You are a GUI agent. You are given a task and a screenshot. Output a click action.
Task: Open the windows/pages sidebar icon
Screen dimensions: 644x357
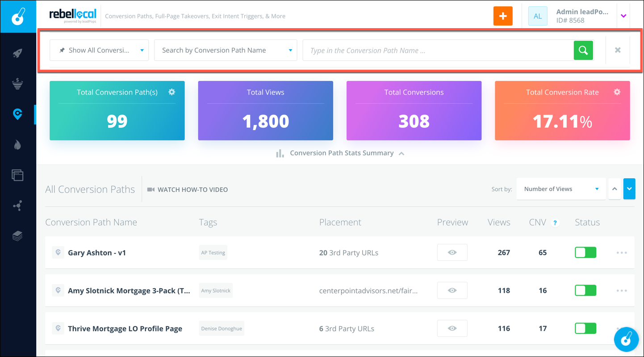pyautogui.click(x=17, y=175)
